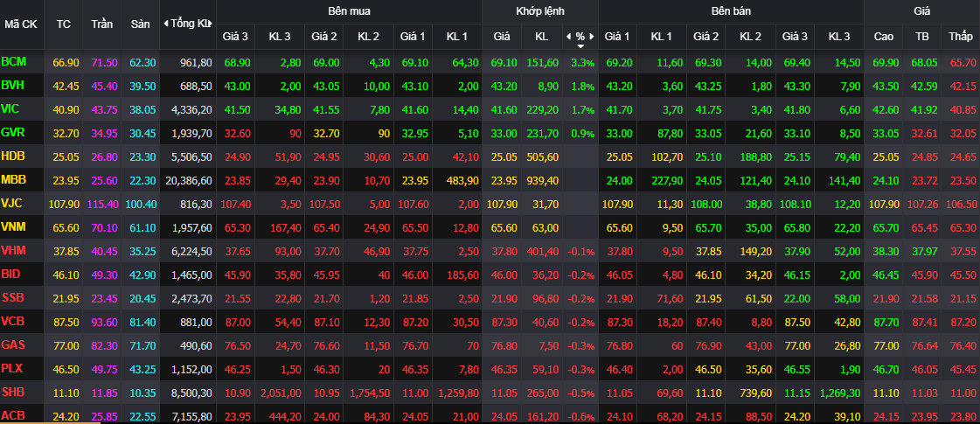Viewport: 980px width, 424px height.
Task: Select the VJC ticker
Action: click(x=13, y=203)
